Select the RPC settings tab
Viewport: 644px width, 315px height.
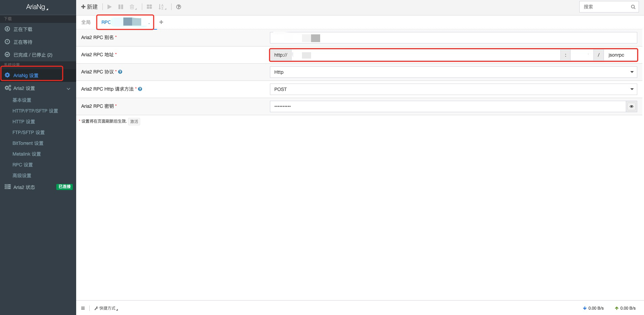(125, 22)
